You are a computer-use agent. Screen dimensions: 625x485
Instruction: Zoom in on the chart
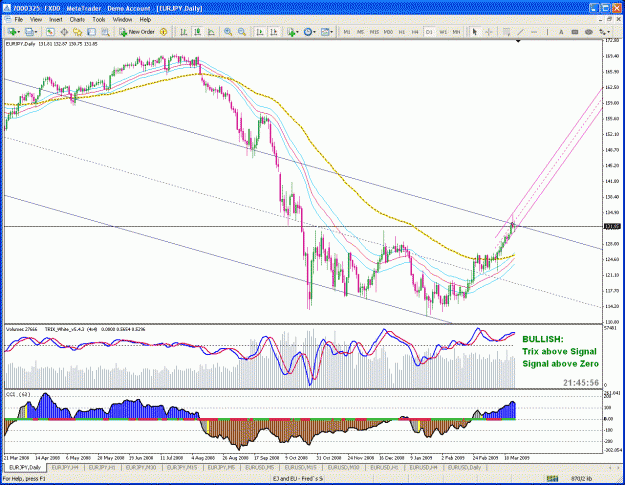pos(228,32)
